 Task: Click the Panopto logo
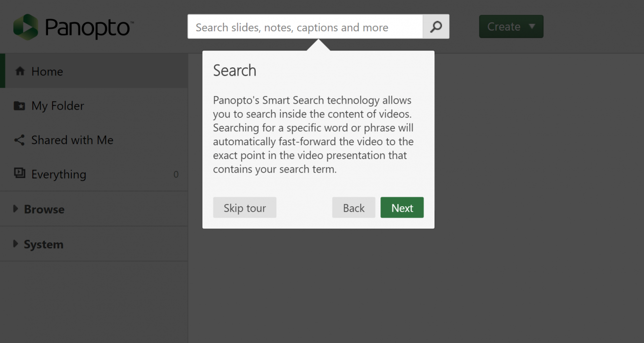click(72, 26)
